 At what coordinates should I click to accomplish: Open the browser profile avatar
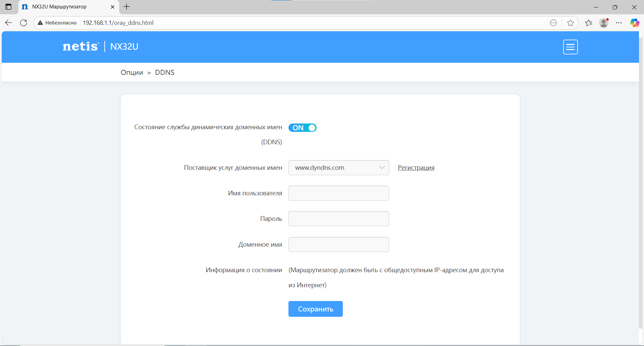pyautogui.click(x=604, y=23)
